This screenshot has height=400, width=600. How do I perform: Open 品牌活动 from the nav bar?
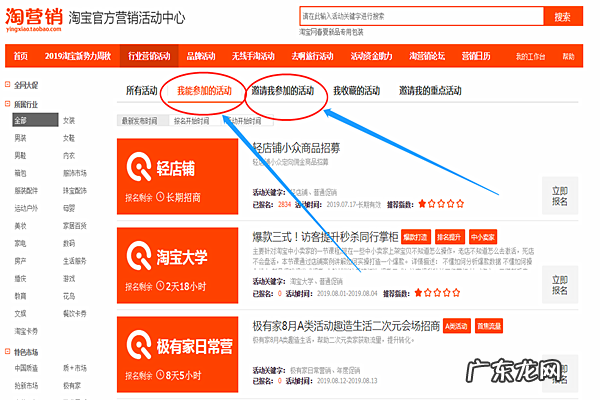point(201,56)
